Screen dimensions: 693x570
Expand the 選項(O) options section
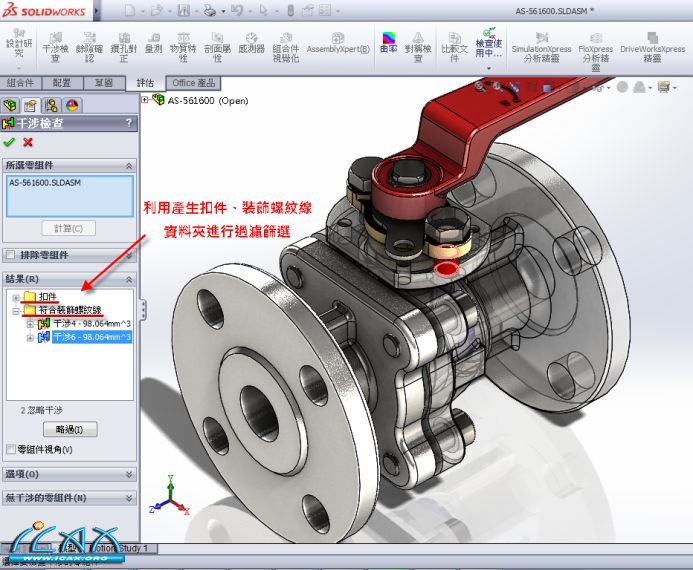tap(129, 474)
